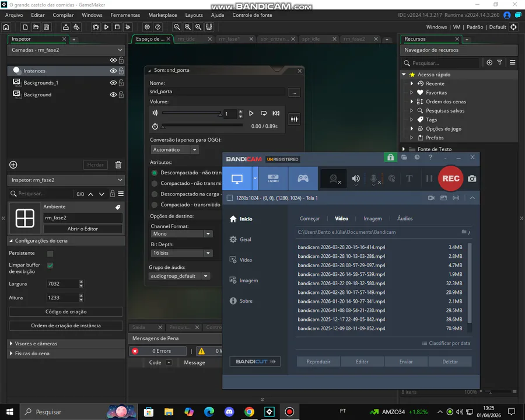Viewport: 525px width, 420px height.
Task: Click Bandicam mouse cursor effects icon
Action: coord(392,178)
